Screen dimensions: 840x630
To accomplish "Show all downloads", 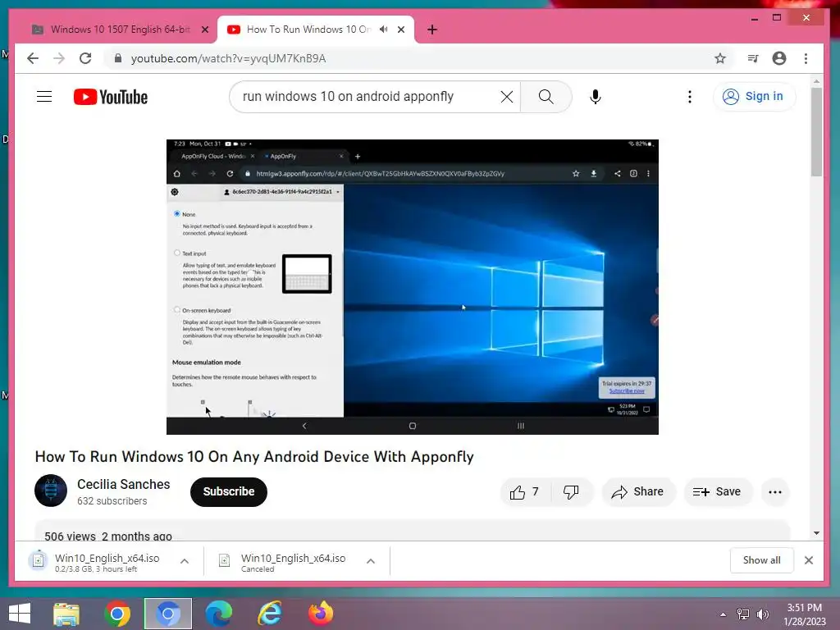I will tap(761, 560).
